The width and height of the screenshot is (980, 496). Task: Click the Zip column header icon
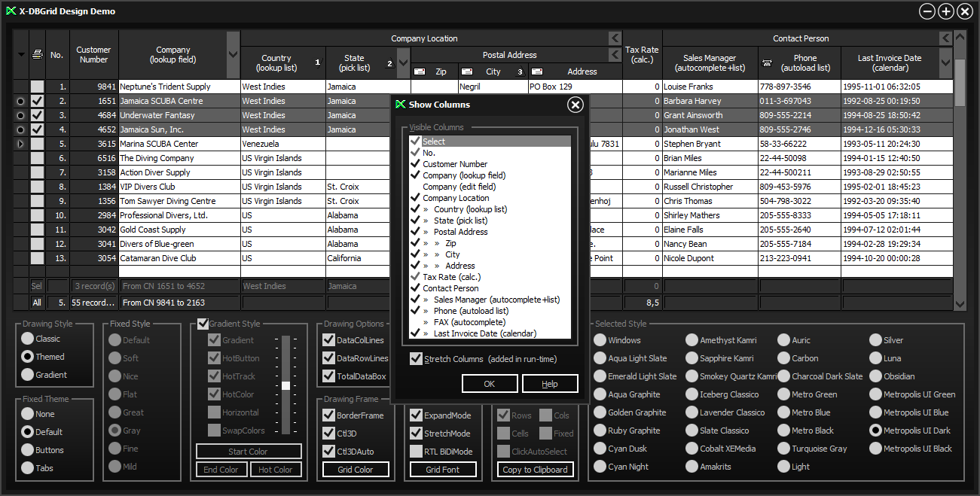420,72
